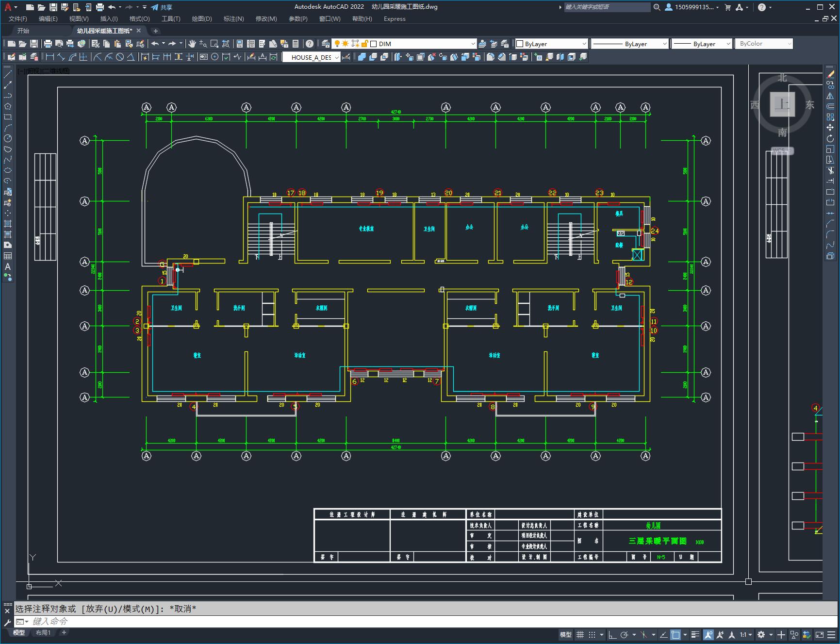Toggle object snap in status bar
Viewport: 840px width, 644px height.
click(x=675, y=634)
